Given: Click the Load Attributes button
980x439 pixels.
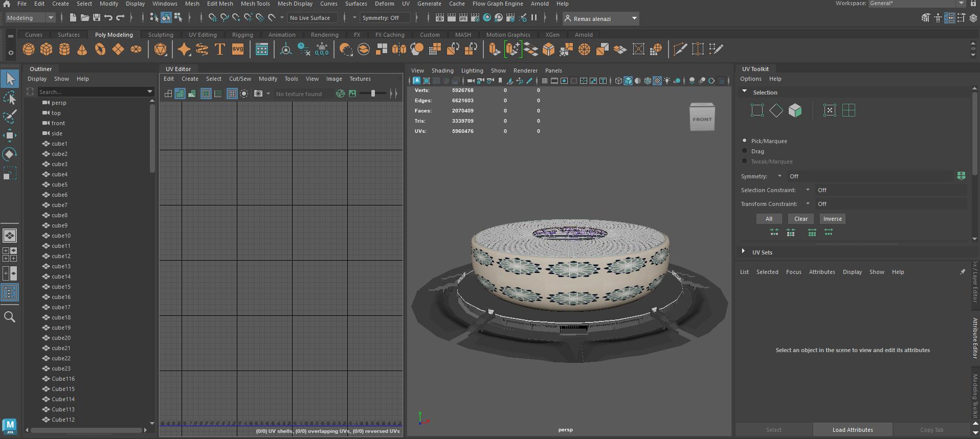Looking at the screenshot, I should 852,430.
